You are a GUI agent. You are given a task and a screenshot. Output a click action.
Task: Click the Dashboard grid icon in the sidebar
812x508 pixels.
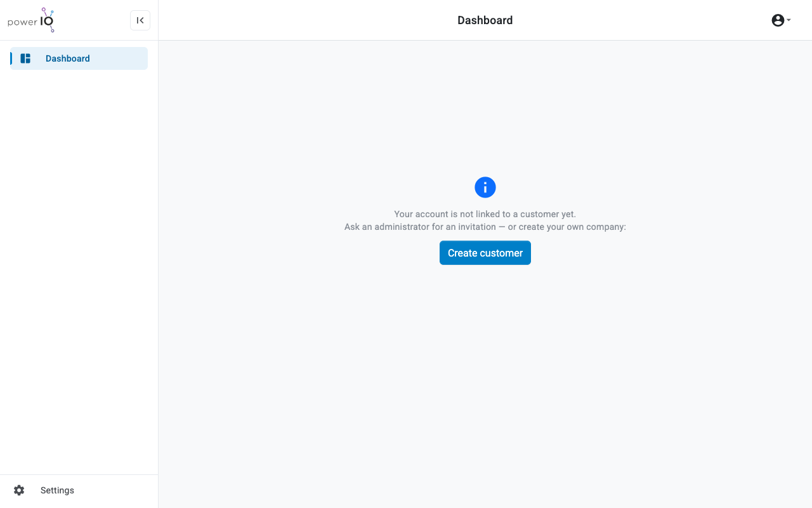[x=25, y=58]
